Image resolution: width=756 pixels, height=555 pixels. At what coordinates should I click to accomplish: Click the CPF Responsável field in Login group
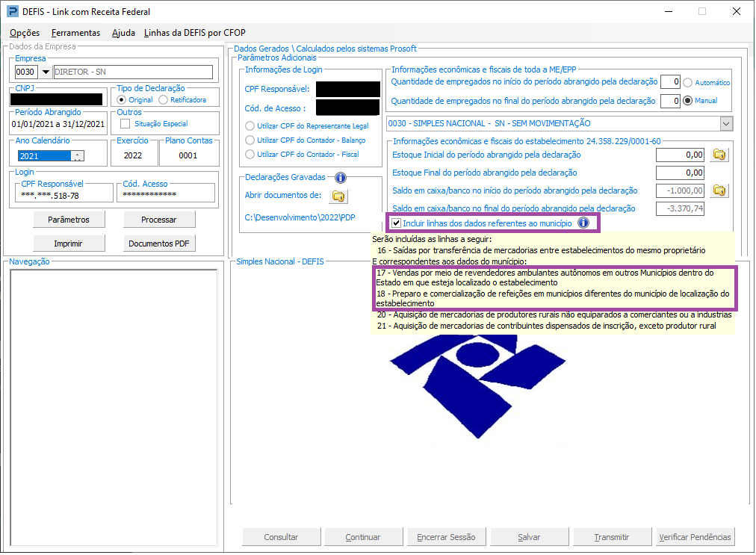click(x=63, y=195)
